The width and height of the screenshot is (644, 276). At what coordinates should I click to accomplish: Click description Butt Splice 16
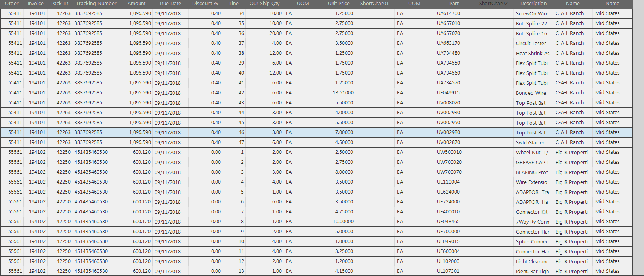pos(531,33)
